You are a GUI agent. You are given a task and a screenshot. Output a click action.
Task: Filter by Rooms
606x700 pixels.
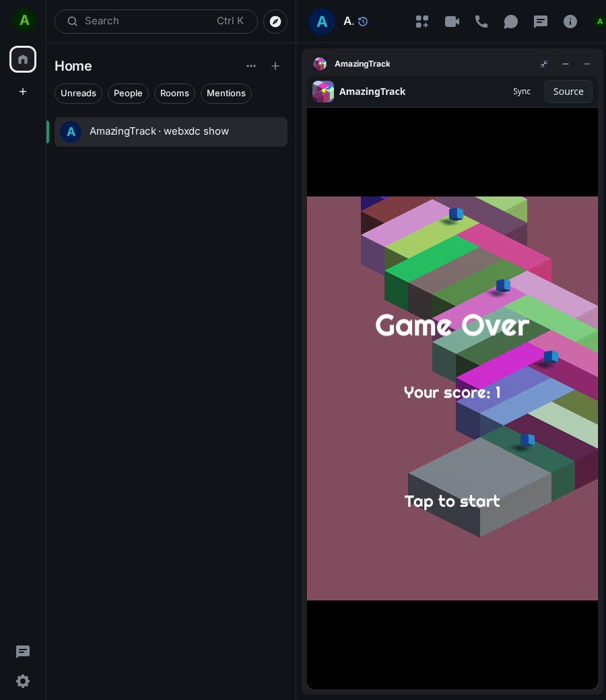pos(174,94)
